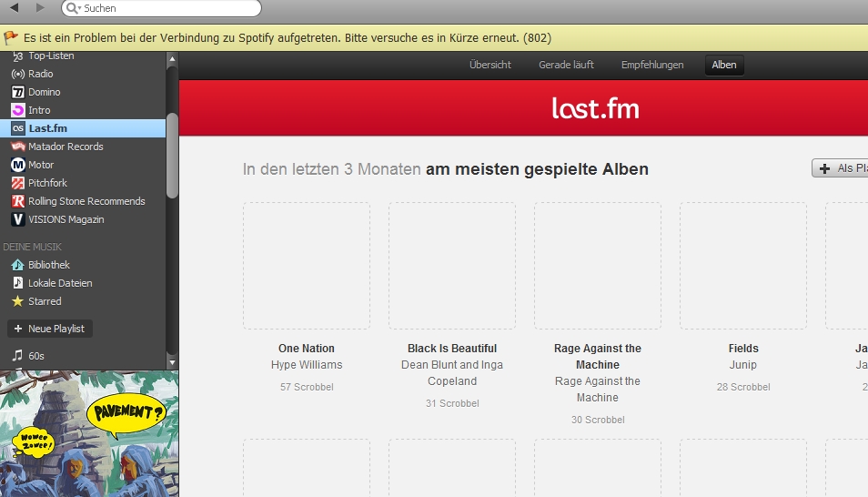This screenshot has width=868, height=497.
Task: Click the 57 Scrobbel count
Action: point(307,387)
